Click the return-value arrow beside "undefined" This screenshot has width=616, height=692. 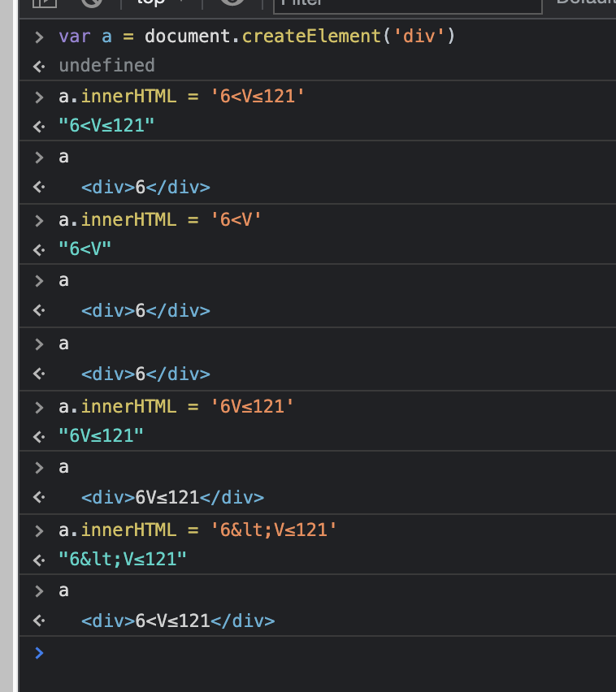[x=38, y=65]
